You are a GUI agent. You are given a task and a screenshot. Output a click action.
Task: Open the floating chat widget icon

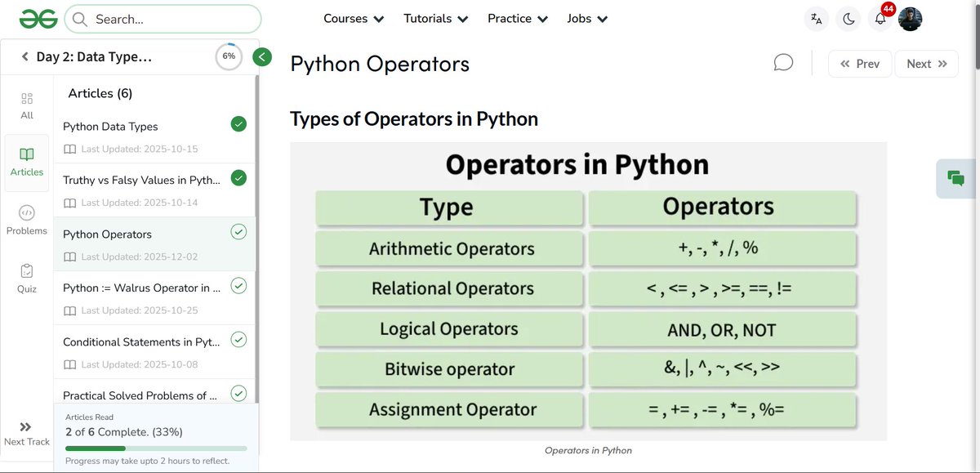956,178
